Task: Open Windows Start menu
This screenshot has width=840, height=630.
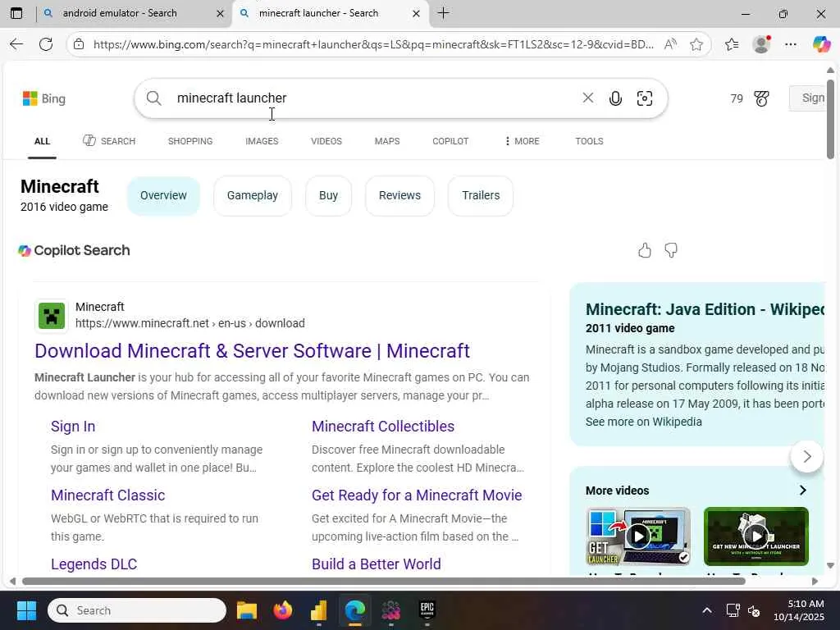Action: click(26, 610)
